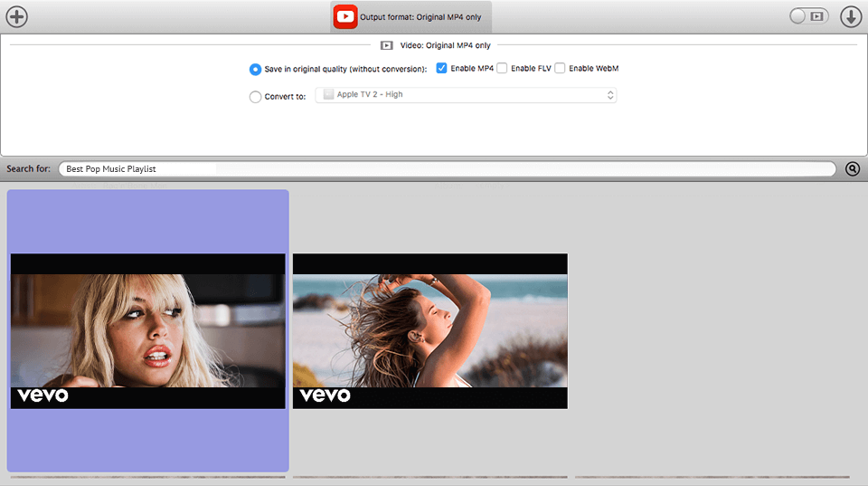This screenshot has width=868, height=486.
Task: Click the video icon beside Video: Original MP4 only
Action: click(387, 45)
